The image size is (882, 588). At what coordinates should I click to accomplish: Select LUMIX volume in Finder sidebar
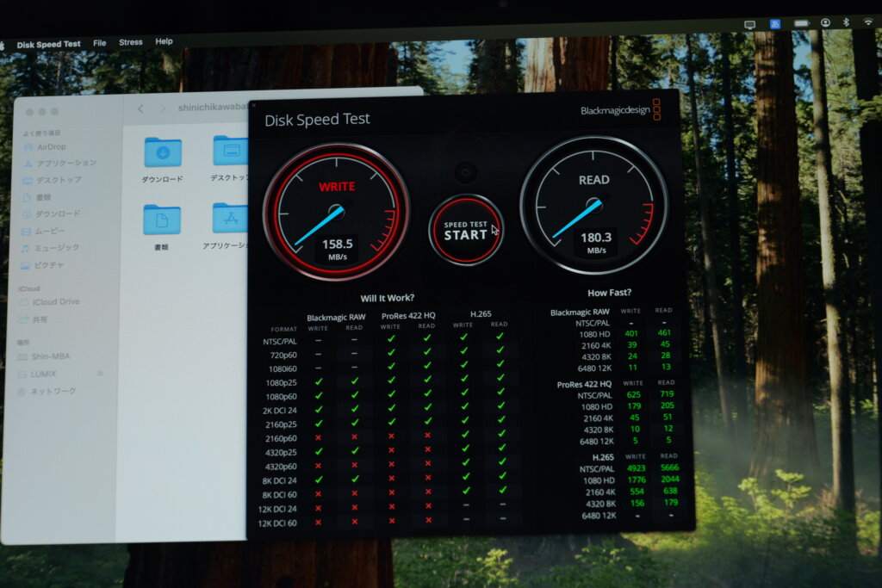pyautogui.click(x=37, y=374)
